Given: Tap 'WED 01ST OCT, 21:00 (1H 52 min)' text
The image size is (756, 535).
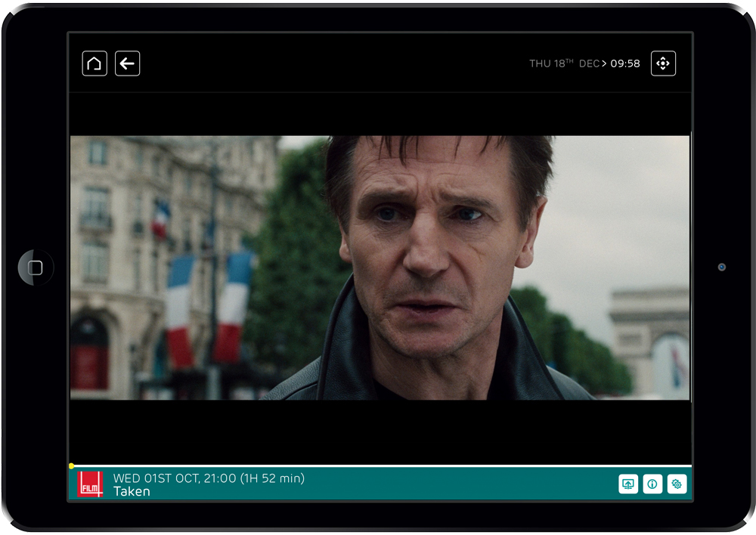Looking at the screenshot, I should pyautogui.click(x=209, y=478).
